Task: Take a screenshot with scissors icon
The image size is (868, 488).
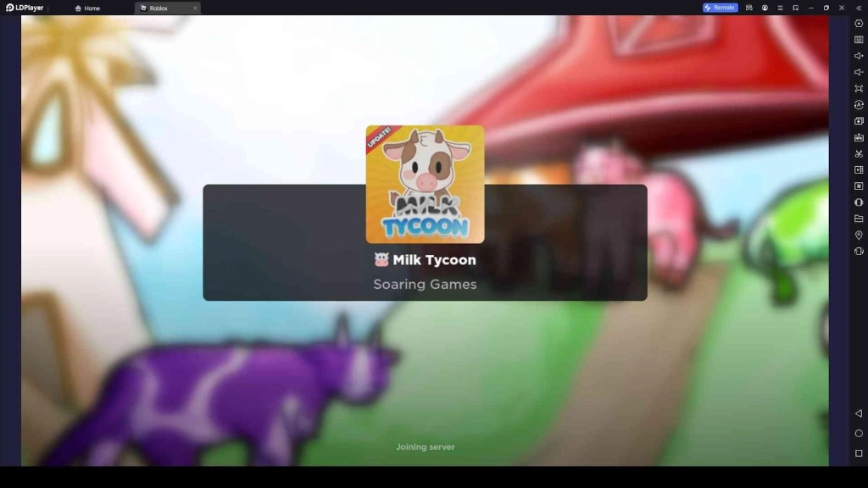Action: tap(859, 153)
